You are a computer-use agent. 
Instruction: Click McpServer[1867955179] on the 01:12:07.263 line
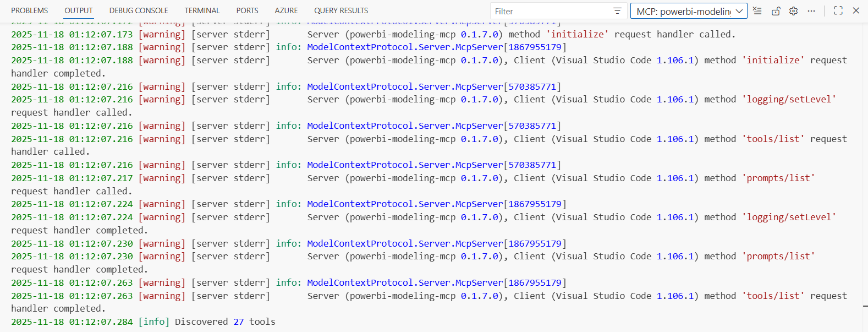pyautogui.click(x=510, y=282)
